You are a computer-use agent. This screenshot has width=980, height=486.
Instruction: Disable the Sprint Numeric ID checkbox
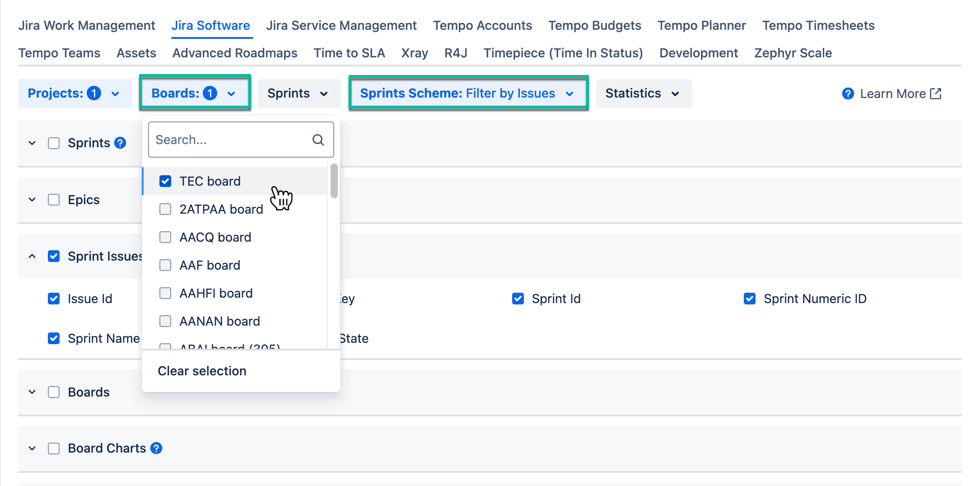point(750,299)
